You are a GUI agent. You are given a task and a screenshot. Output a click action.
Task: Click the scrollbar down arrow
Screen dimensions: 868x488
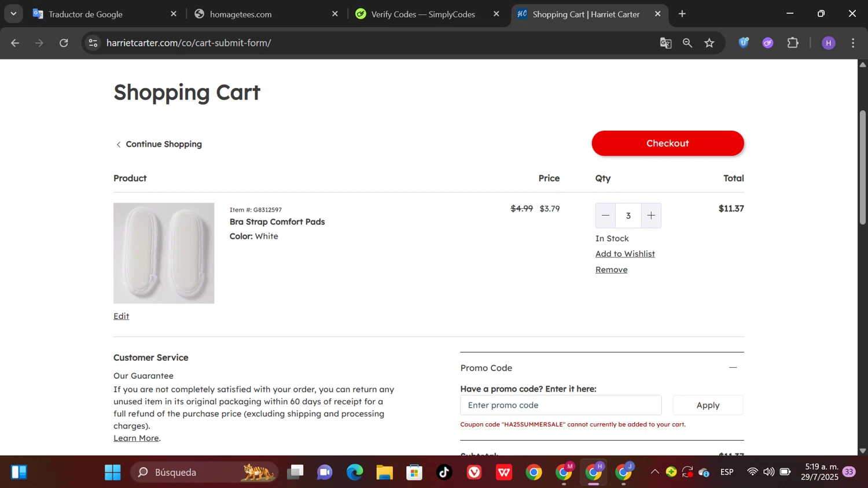(863, 450)
